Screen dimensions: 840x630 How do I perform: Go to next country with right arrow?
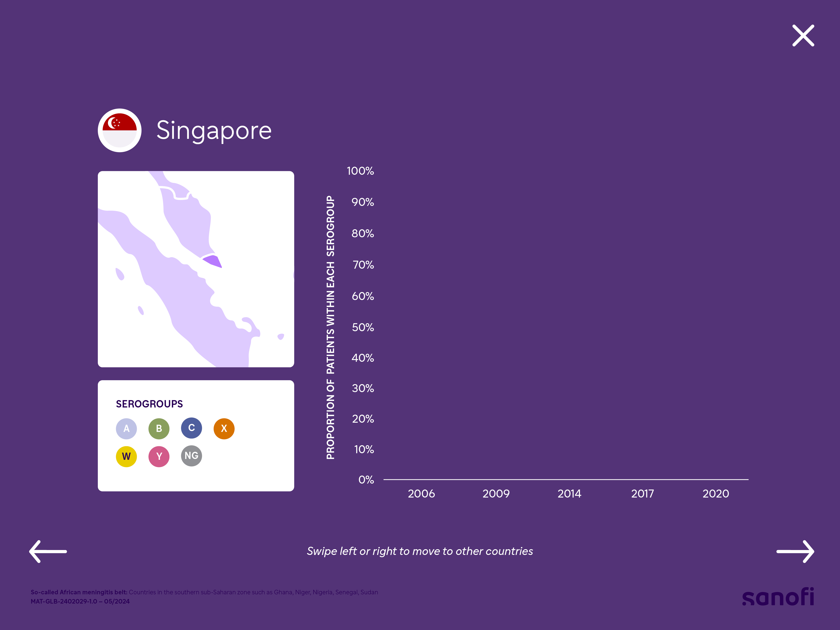click(x=795, y=551)
